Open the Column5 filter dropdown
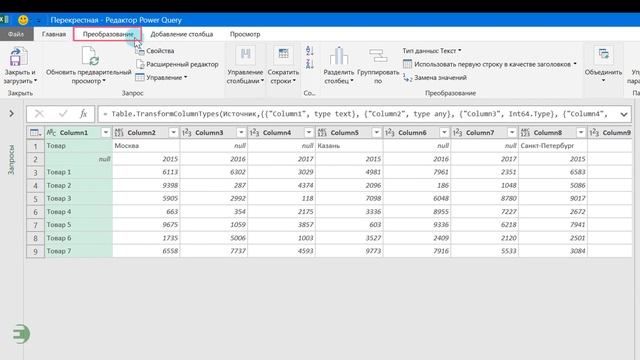 (x=376, y=132)
